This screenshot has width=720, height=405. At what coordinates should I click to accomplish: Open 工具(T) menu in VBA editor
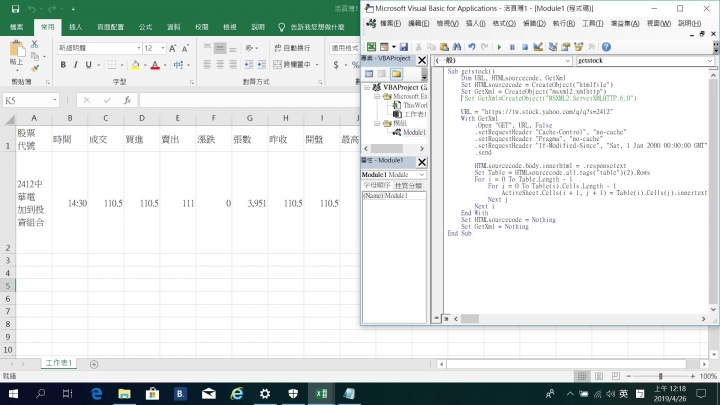(x=592, y=23)
